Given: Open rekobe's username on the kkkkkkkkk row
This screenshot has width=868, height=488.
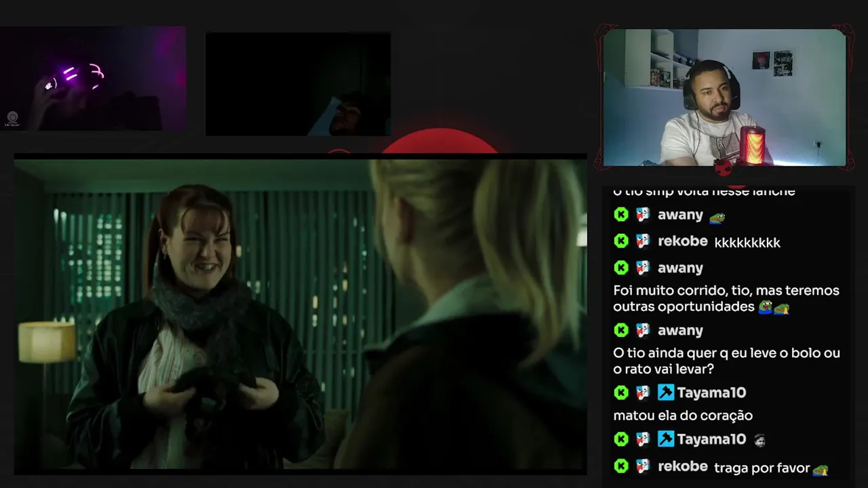Looking at the screenshot, I should tap(682, 241).
